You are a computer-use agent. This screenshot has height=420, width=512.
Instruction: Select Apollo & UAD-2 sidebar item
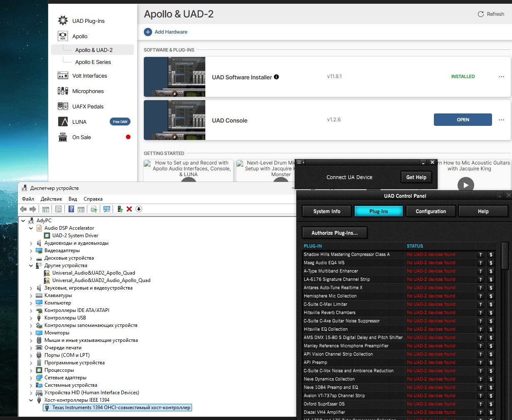point(92,50)
